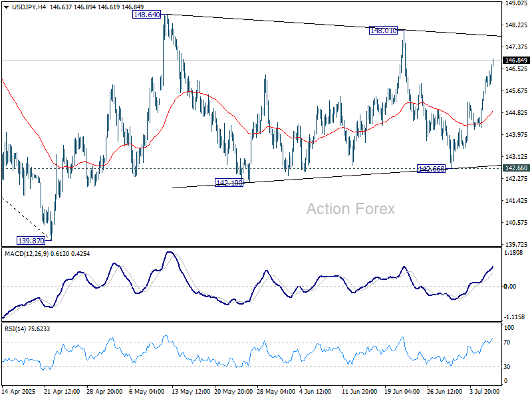Click the 148.010 high price label
Image resolution: width=532 pixels, height=399 pixels.
(384, 31)
